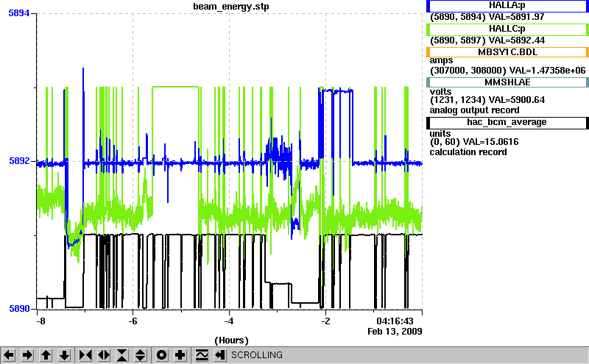Click the hac_bcm_average value VAL=15.0616

tap(490, 142)
